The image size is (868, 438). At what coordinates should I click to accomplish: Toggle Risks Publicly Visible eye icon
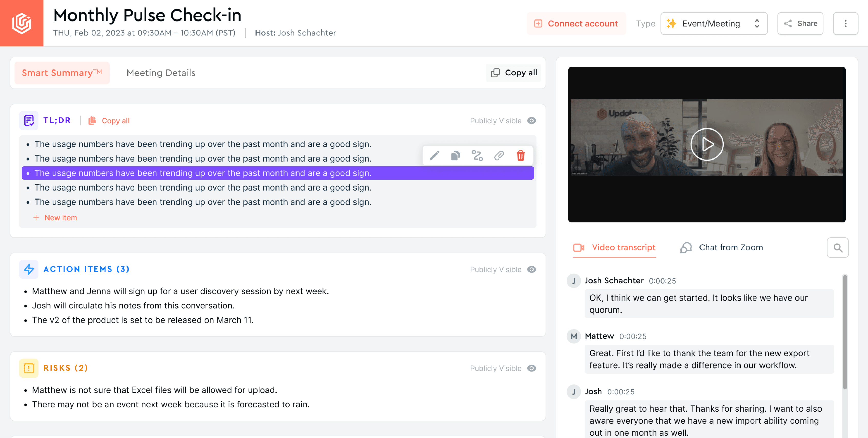coord(532,368)
